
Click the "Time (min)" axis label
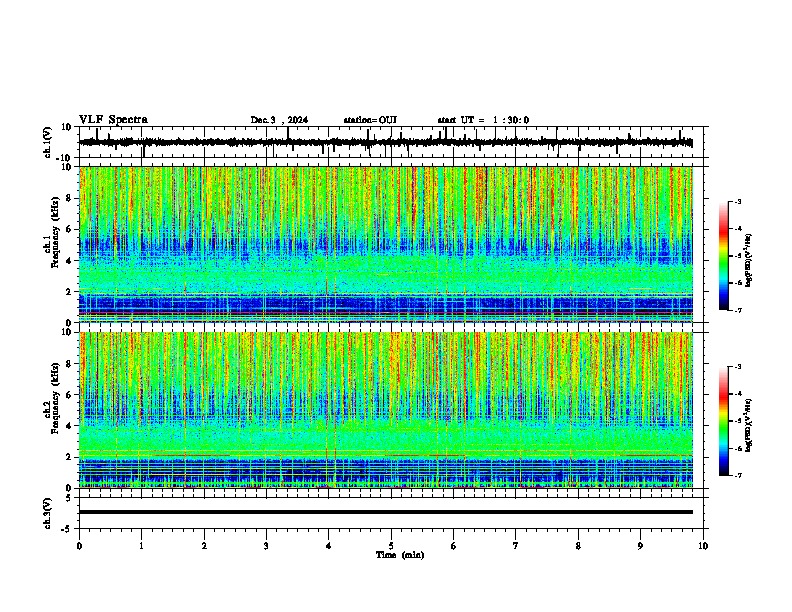tap(400, 555)
